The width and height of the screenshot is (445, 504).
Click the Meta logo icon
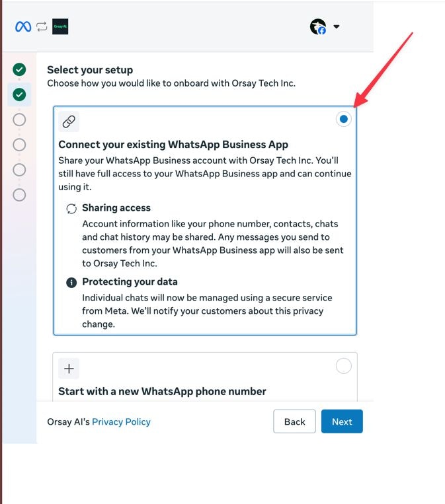tap(23, 26)
